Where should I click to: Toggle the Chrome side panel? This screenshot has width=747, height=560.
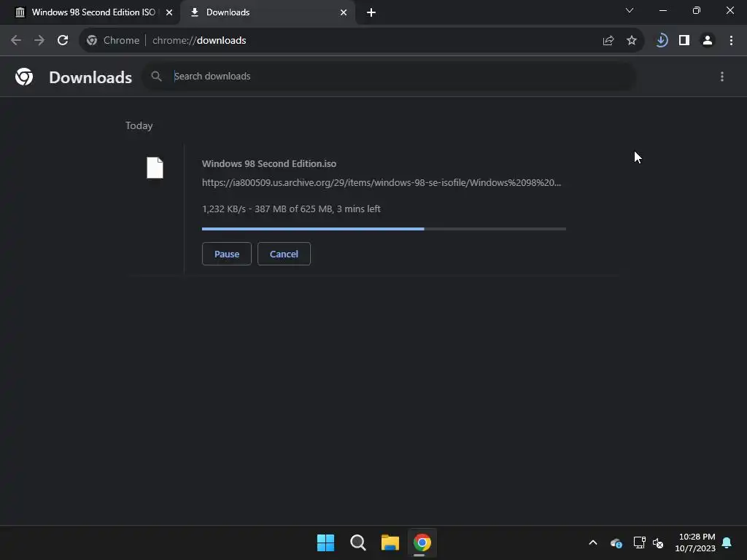point(684,41)
